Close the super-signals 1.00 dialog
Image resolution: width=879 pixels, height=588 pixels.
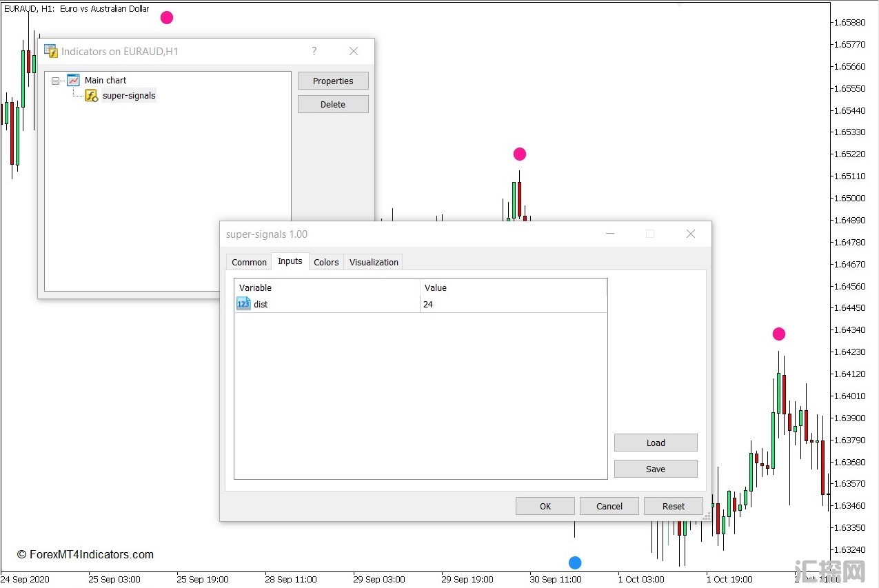coord(690,234)
